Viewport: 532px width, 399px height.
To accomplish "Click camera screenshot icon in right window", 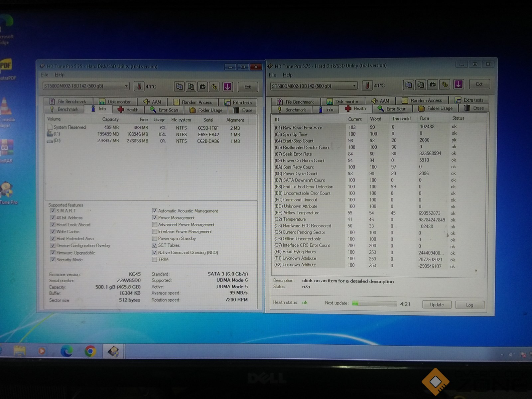I will (433, 84).
